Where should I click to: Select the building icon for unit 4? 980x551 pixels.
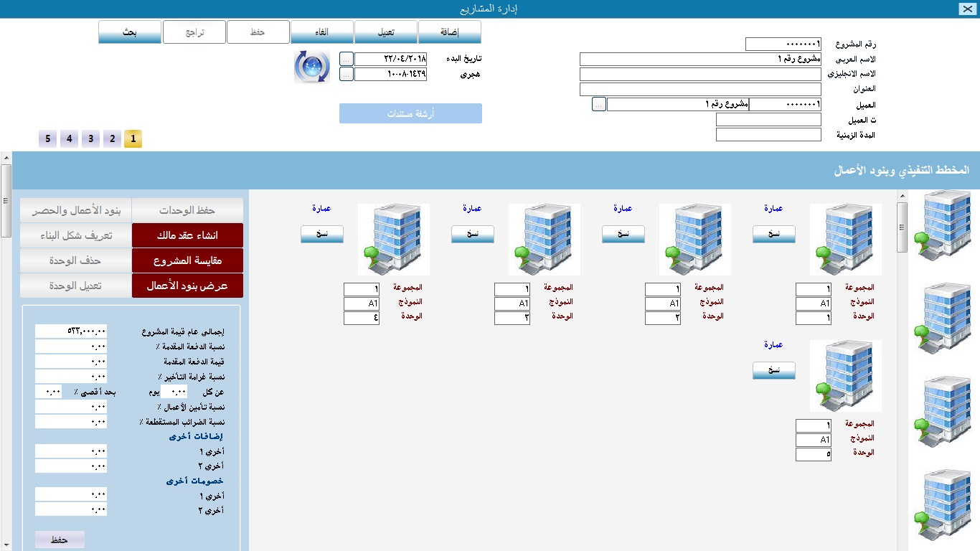point(394,240)
